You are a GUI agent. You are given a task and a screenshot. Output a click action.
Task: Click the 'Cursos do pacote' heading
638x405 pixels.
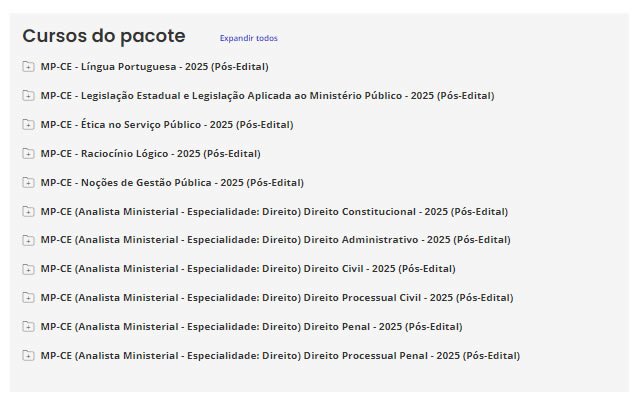pyautogui.click(x=104, y=36)
